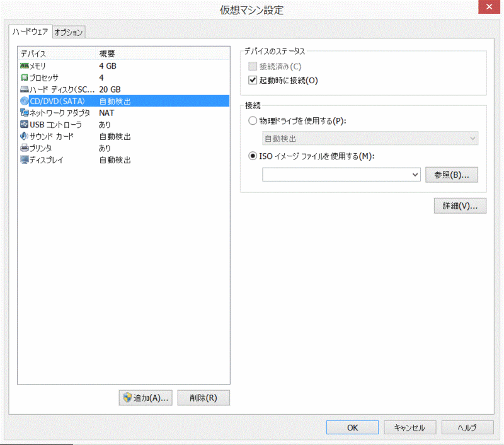Select the ディスプレイ device icon
The image size is (504, 445).
tap(23, 159)
